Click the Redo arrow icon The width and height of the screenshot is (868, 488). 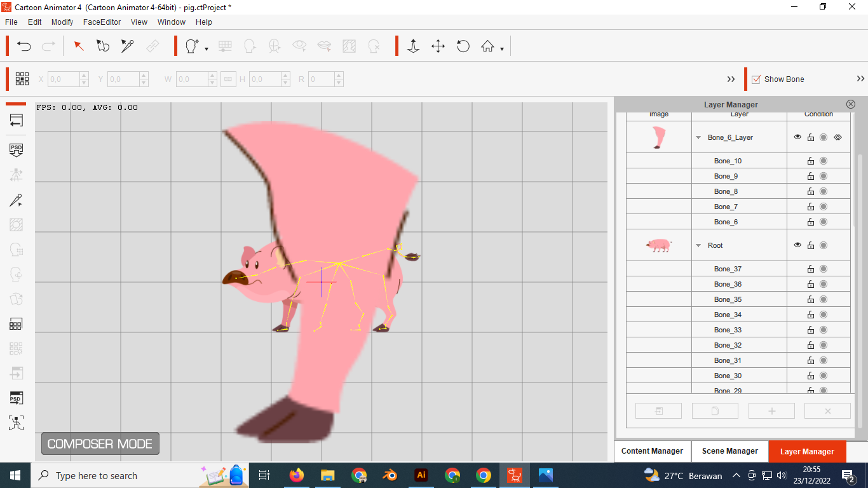pos(48,46)
